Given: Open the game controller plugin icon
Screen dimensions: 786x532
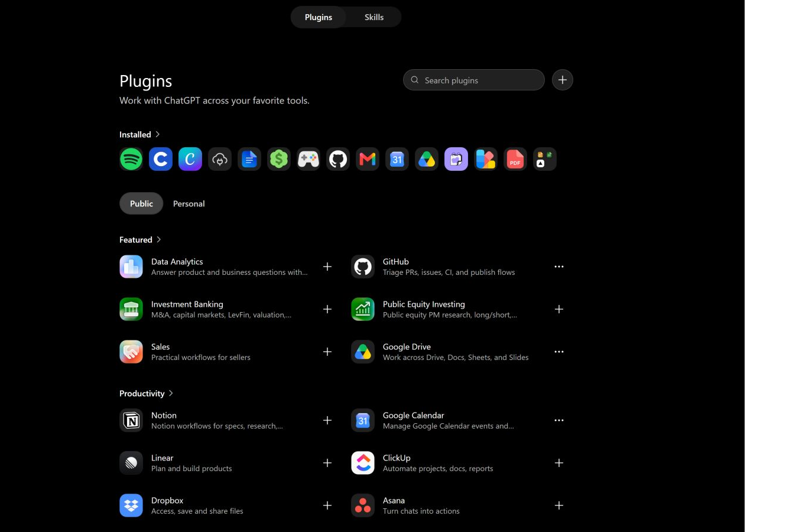Looking at the screenshot, I should (x=308, y=159).
